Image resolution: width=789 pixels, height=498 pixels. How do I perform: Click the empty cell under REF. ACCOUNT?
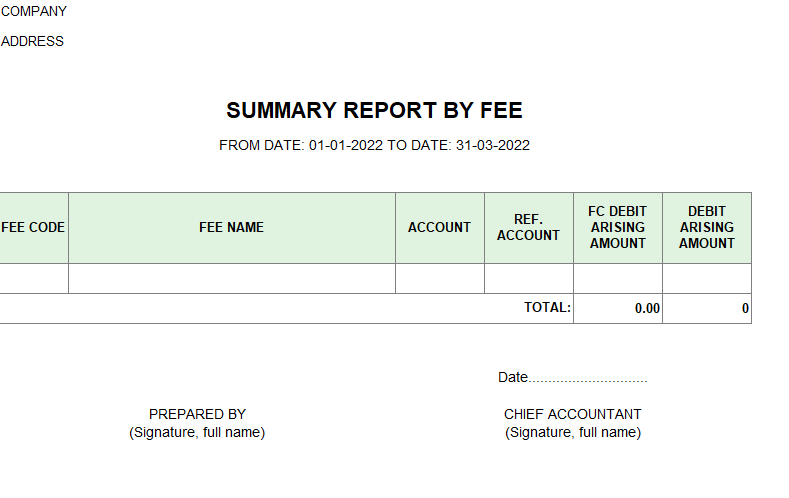pyautogui.click(x=528, y=278)
